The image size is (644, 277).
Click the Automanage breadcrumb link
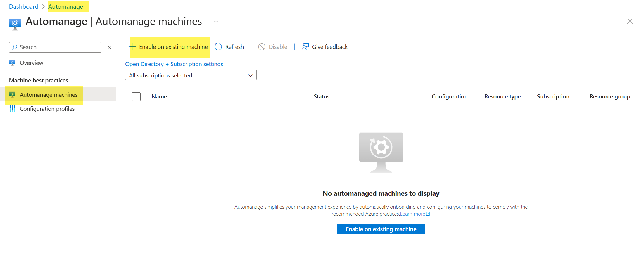tap(65, 6)
